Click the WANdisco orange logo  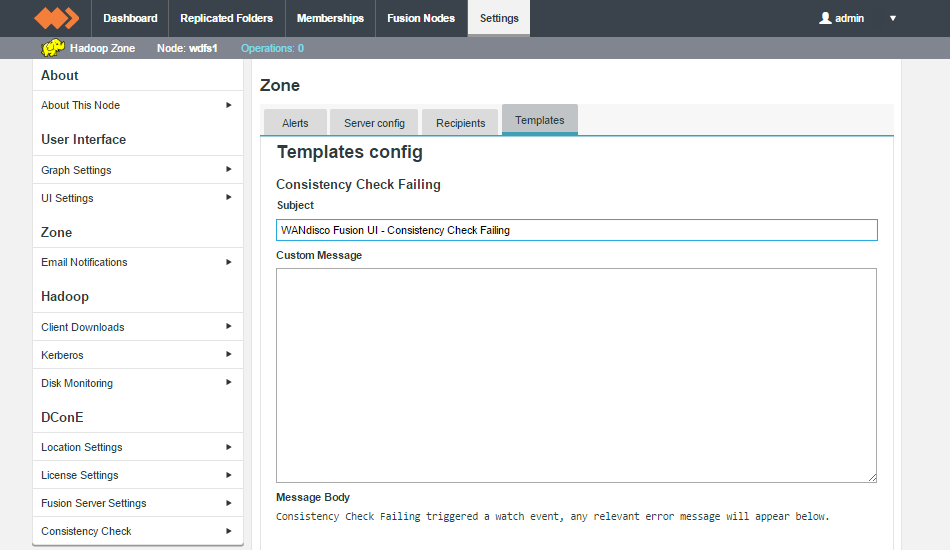click(56, 18)
